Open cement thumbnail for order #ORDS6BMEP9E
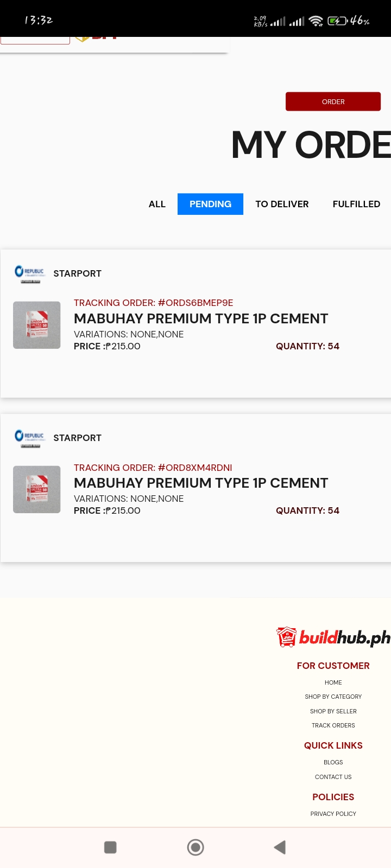 coord(37,325)
